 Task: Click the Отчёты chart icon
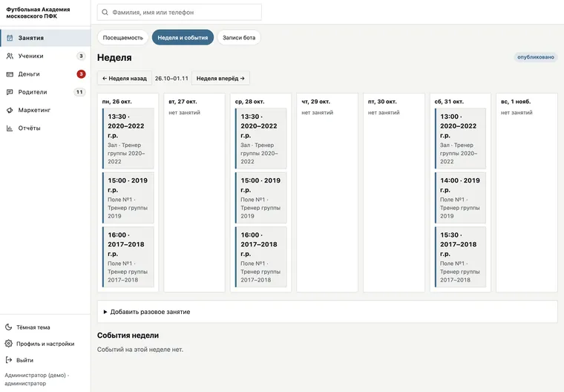[10, 128]
